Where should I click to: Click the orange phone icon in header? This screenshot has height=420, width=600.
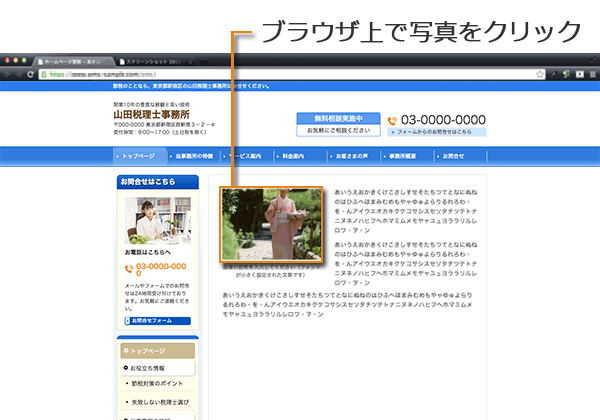(x=392, y=120)
